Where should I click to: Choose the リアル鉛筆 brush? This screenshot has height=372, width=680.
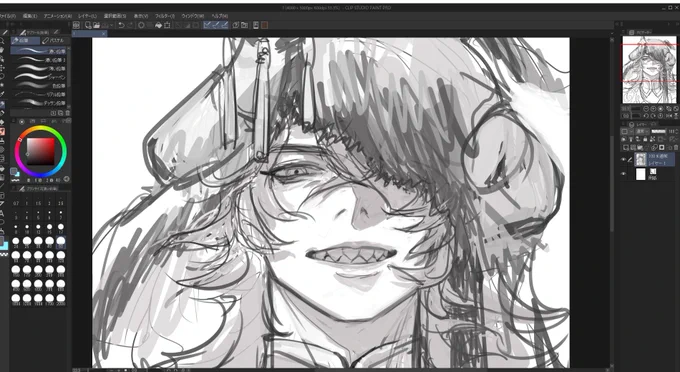(x=39, y=94)
